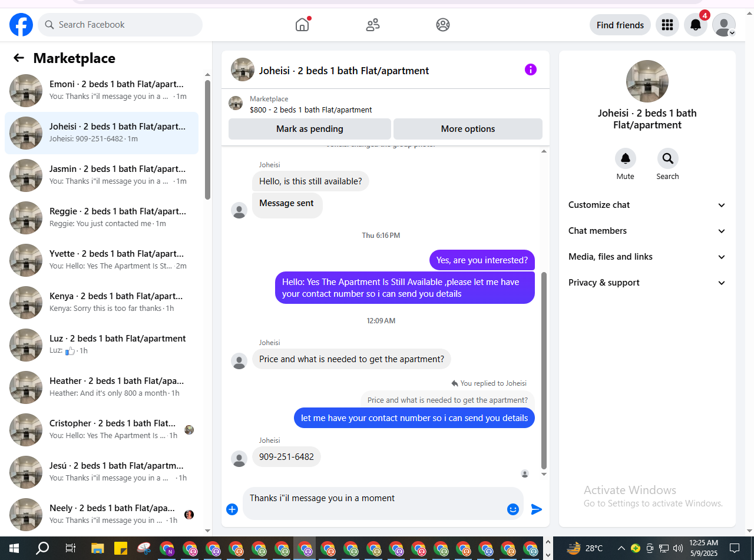Open the Reggie conversation
Viewport: 754px width, 560px height.
[101, 218]
